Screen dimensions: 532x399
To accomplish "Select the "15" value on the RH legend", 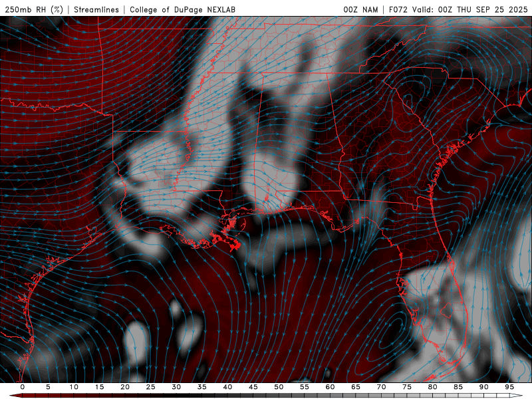I will (99, 387).
